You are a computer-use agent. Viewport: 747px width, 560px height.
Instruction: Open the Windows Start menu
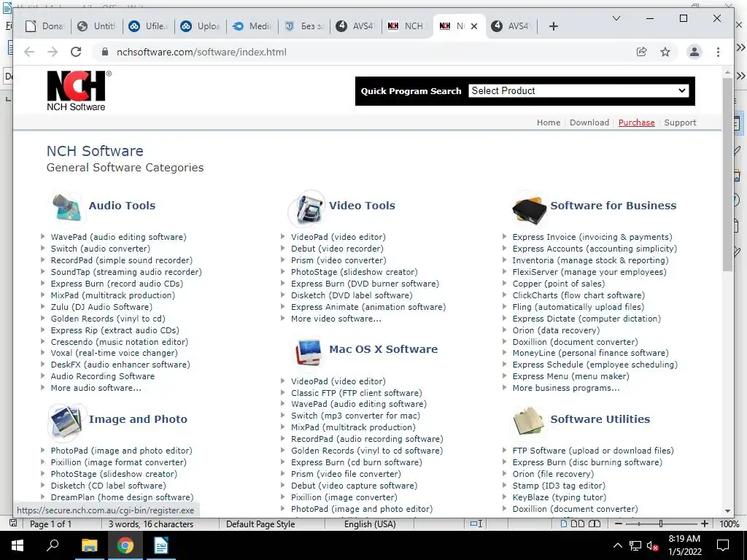[x=18, y=545]
